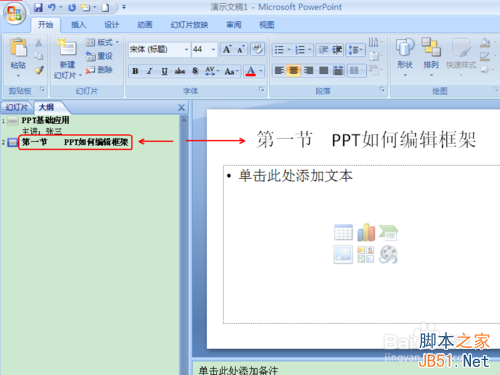Toggle underline formatting
500x375 pixels.
click(x=165, y=71)
